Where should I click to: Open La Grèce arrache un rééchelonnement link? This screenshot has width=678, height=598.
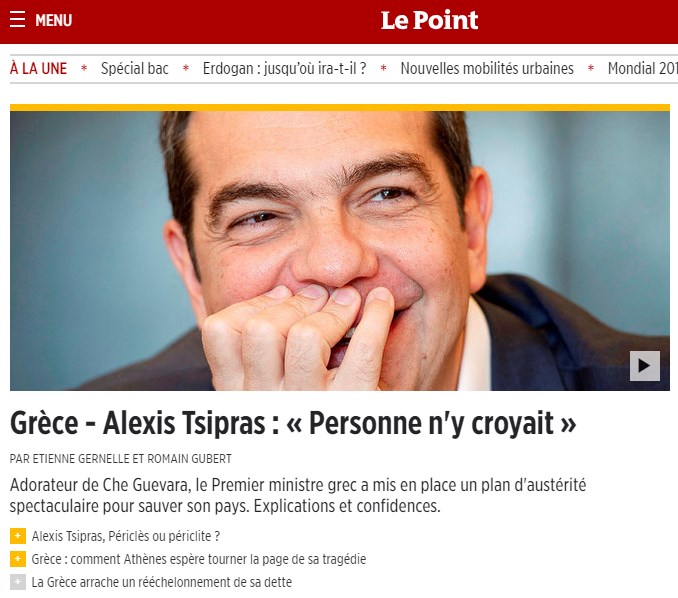[x=162, y=582]
